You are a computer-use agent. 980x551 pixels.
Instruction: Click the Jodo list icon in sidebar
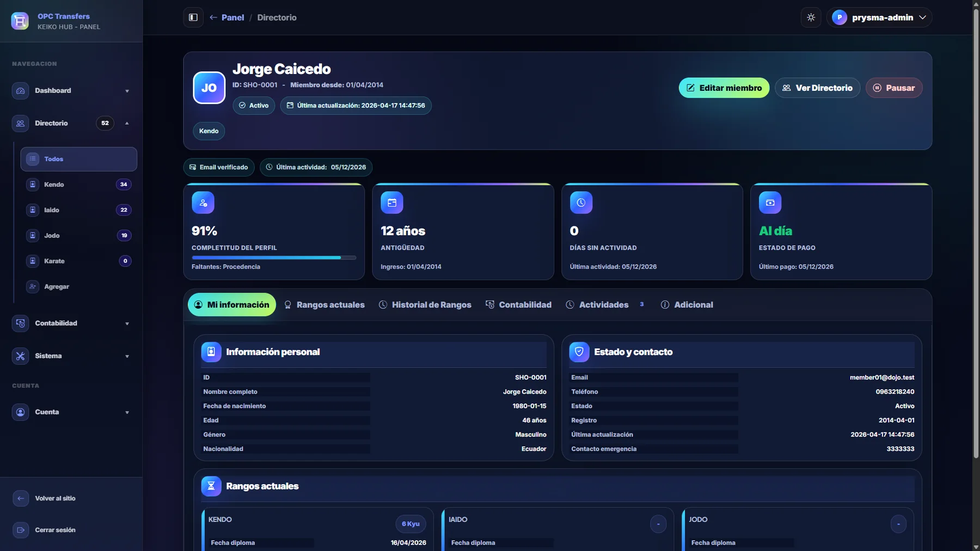(33, 236)
